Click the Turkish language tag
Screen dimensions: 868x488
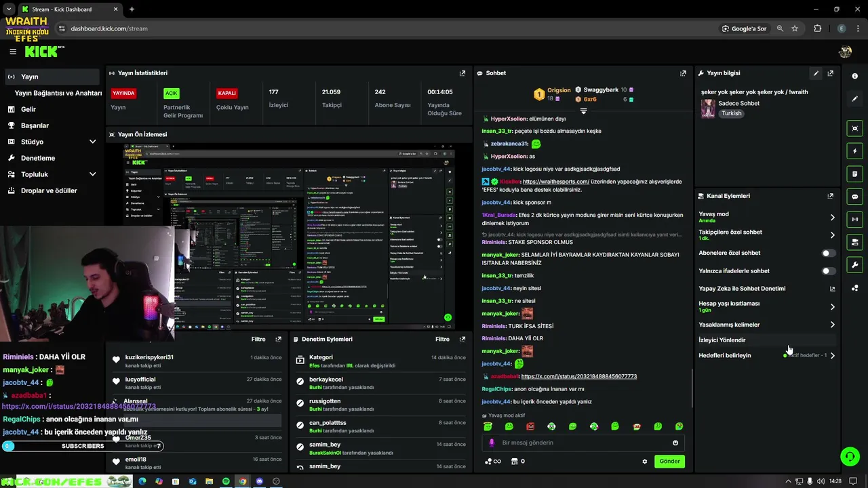731,113
